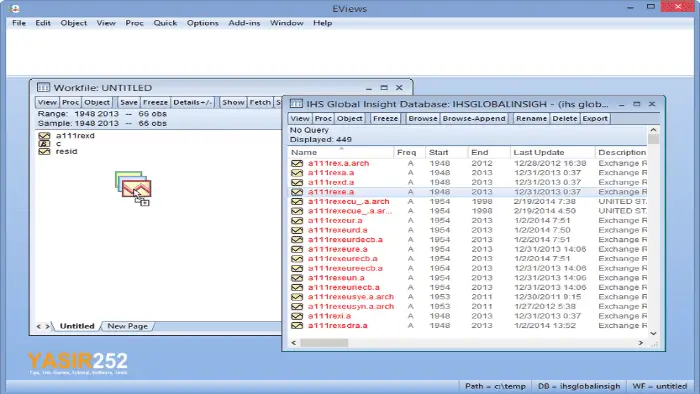Click series icon for a111rexeusye.a.arch
This screenshot has height=394, width=700.
[297, 297]
